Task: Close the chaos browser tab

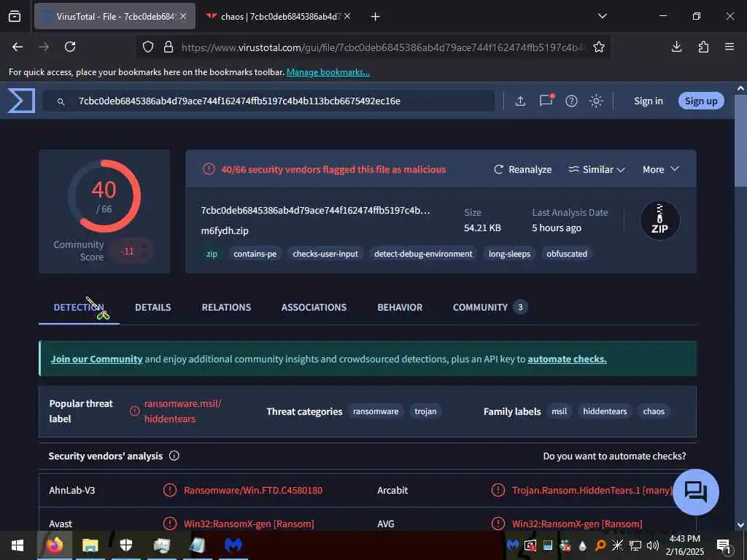Action: pyautogui.click(x=347, y=16)
